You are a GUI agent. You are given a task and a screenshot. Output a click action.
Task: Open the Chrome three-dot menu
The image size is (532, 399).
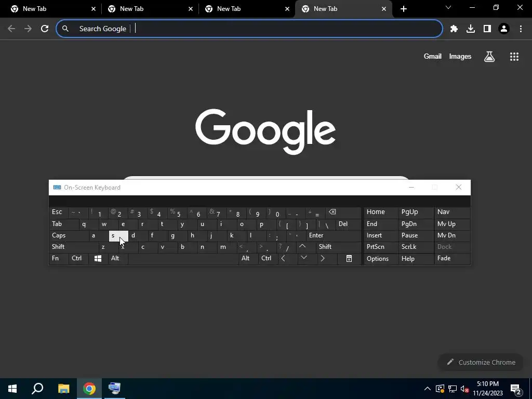click(521, 29)
